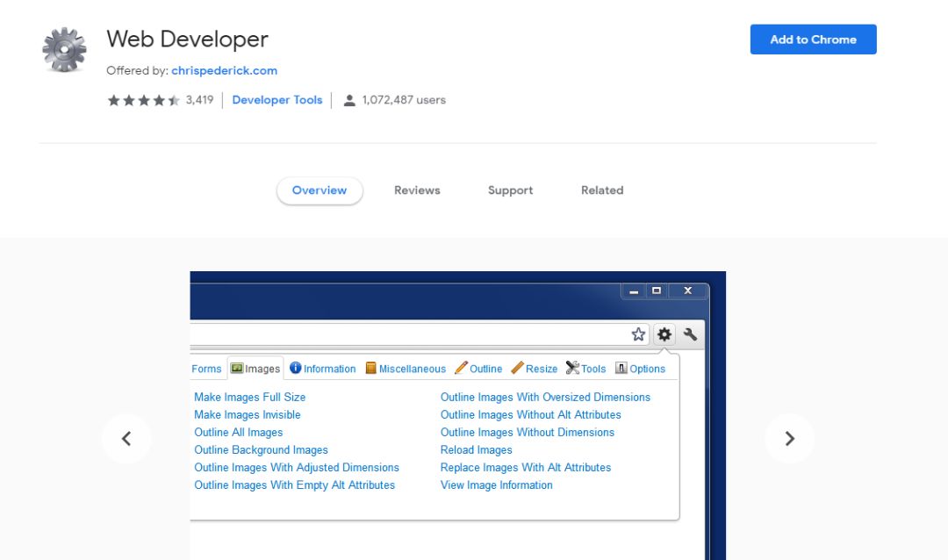The width and height of the screenshot is (948, 560).
Task: Click the wrench icon in screenshot toolbar
Action: (x=690, y=334)
